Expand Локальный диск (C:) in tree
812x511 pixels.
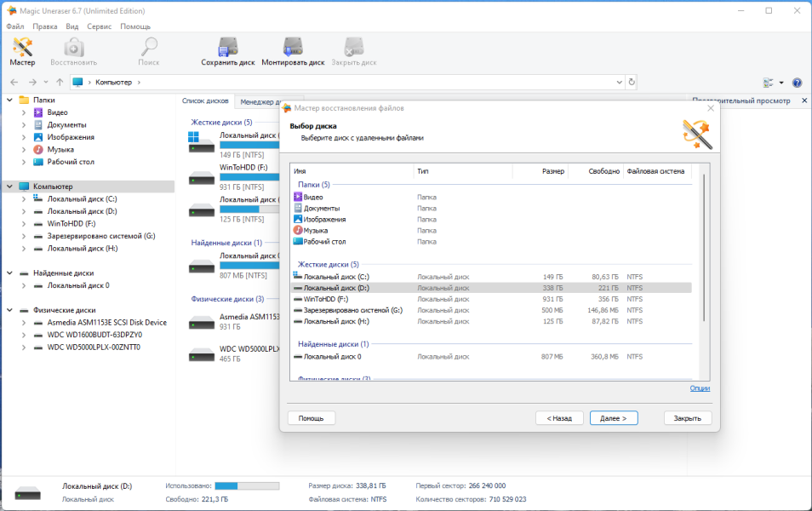click(x=24, y=198)
